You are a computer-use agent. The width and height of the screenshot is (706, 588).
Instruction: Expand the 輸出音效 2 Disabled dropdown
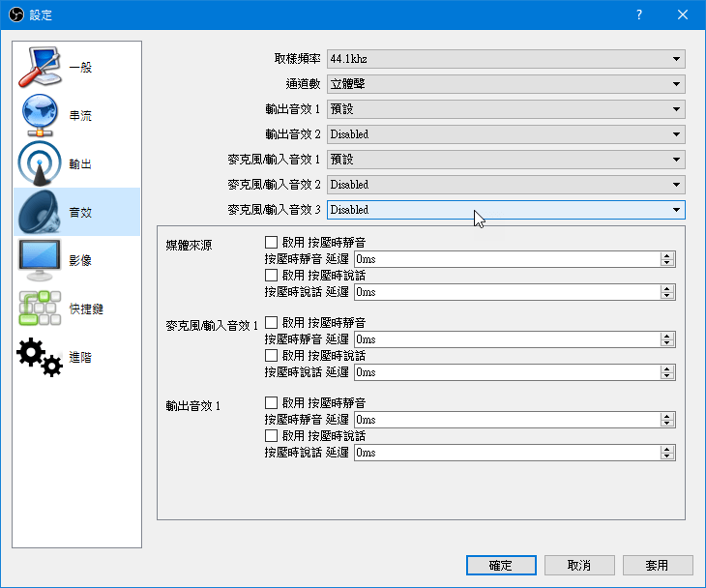pos(506,134)
